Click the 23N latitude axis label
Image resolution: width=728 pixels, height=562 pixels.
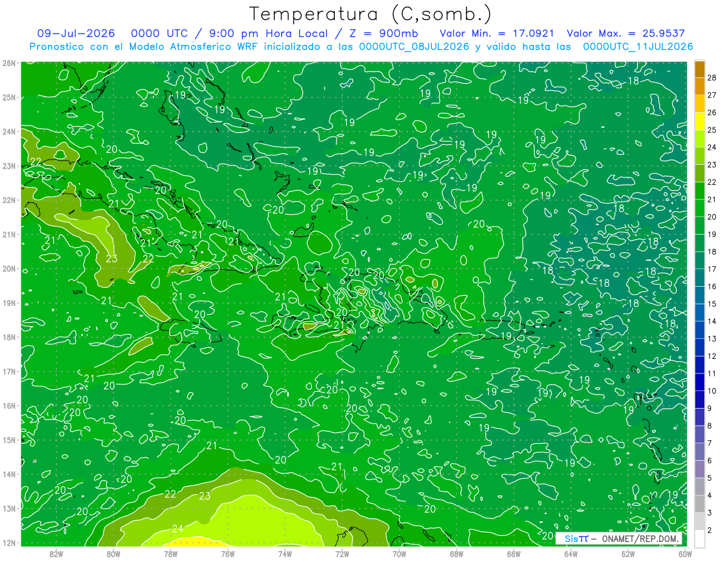8,166
